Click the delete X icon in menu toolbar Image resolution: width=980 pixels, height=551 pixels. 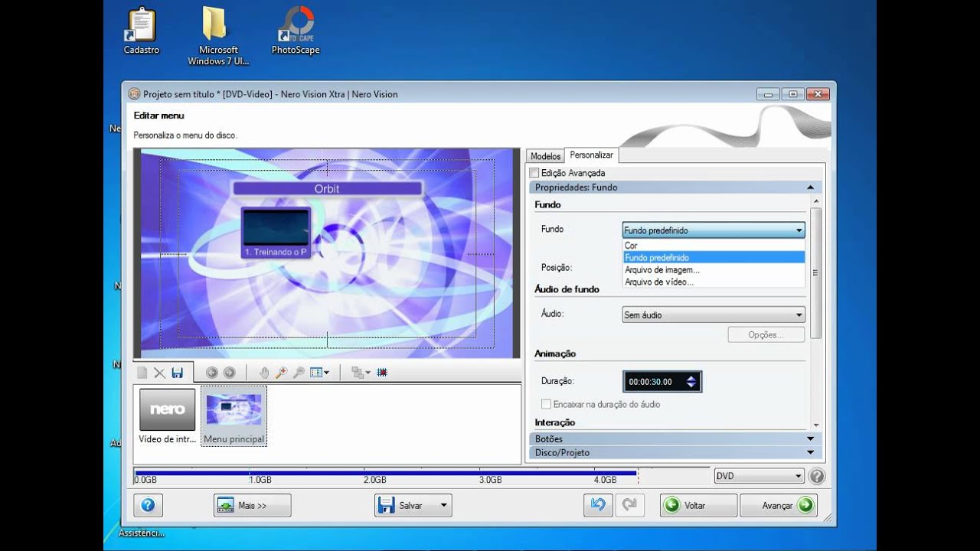click(159, 373)
